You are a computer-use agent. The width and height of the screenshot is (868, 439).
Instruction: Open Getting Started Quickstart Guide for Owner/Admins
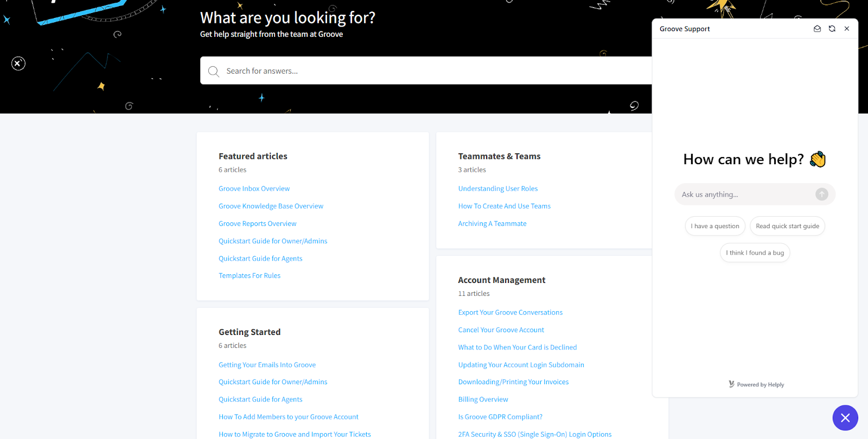273,382
